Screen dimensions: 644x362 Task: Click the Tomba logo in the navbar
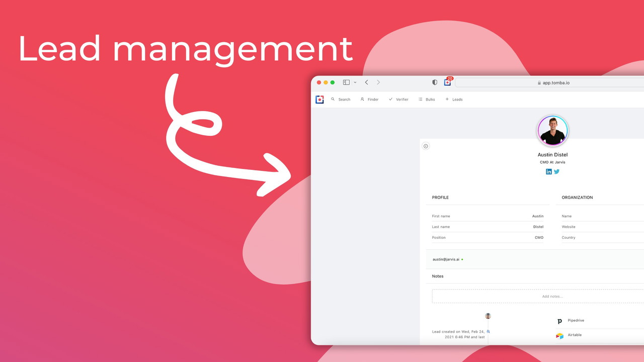[319, 100]
